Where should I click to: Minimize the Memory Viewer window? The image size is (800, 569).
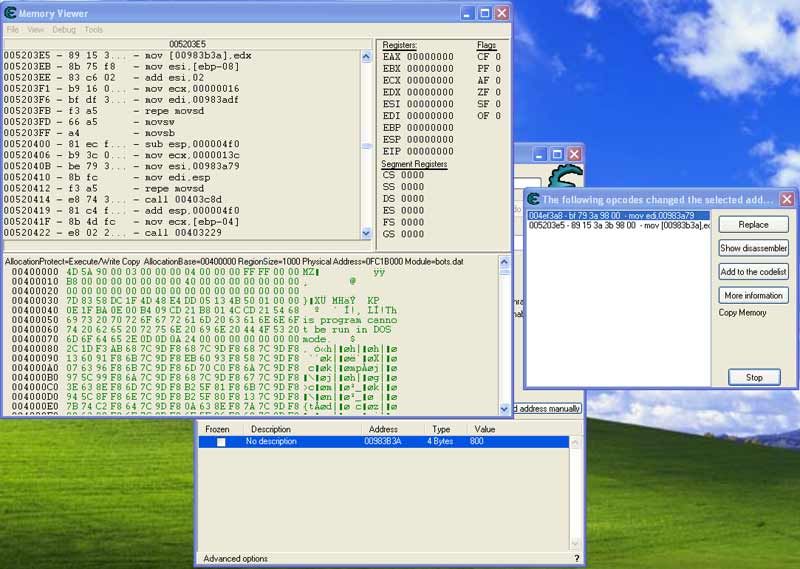[466, 13]
